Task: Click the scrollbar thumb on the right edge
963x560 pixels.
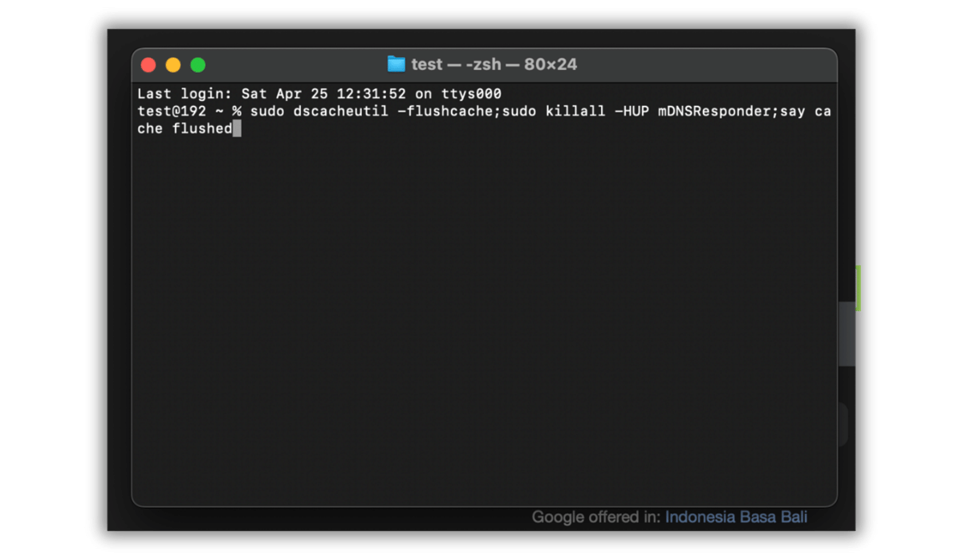Action: [846, 335]
